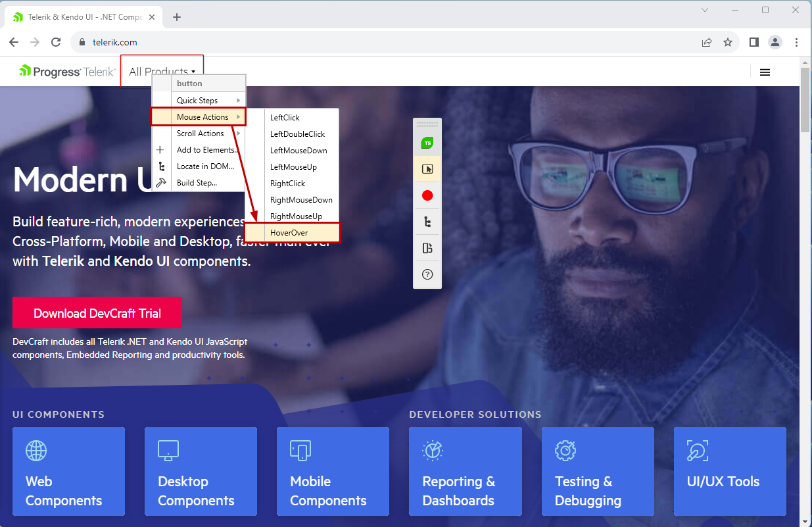812x527 pixels.
Task: Open the DOM tree icon in floating toolbar
Action: click(427, 222)
